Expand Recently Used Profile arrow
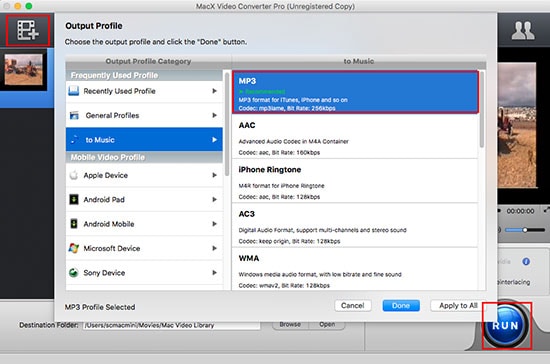This screenshot has width=550, height=364. coord(214,91)
